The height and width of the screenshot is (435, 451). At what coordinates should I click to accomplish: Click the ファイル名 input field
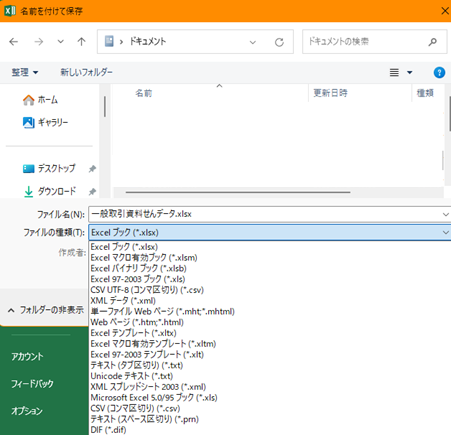click(270, 214)
